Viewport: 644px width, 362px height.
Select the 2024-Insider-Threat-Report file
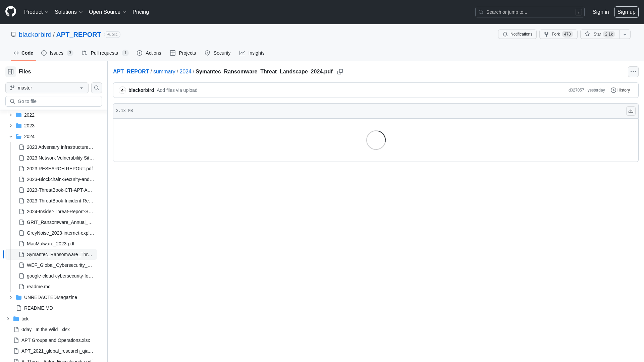[60, 212]
